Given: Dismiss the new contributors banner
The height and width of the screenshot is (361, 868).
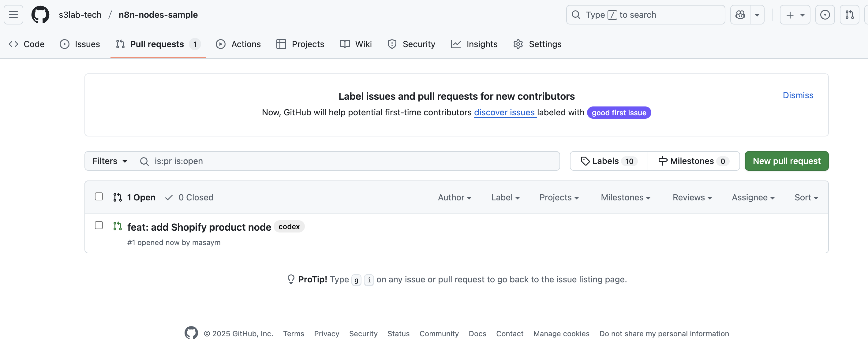Looking at the screenshot, I should (798, 95).
